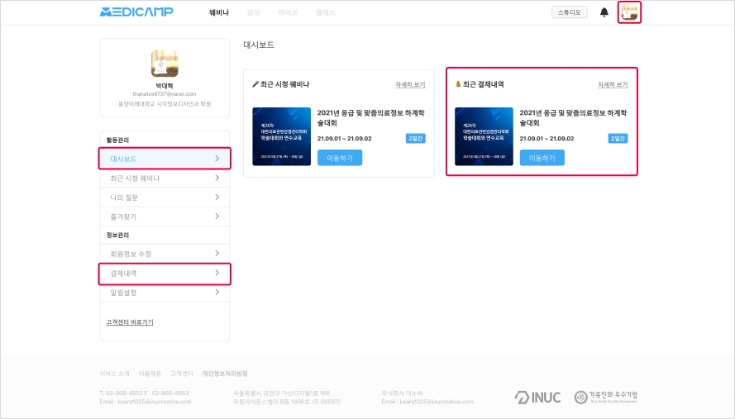Click date range in 최근 시청 웨비나 card

pyautogui.click(x=344, y=139)
